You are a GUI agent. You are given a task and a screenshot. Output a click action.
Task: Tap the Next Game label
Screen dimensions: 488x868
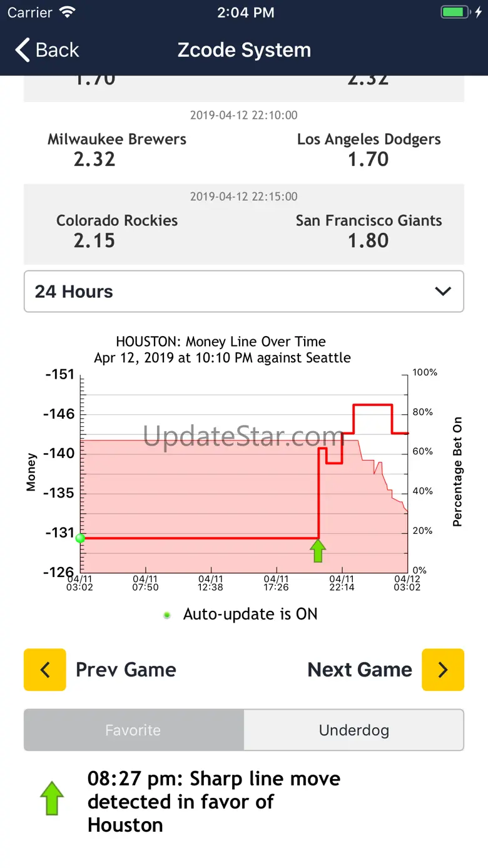coord(360,670)
